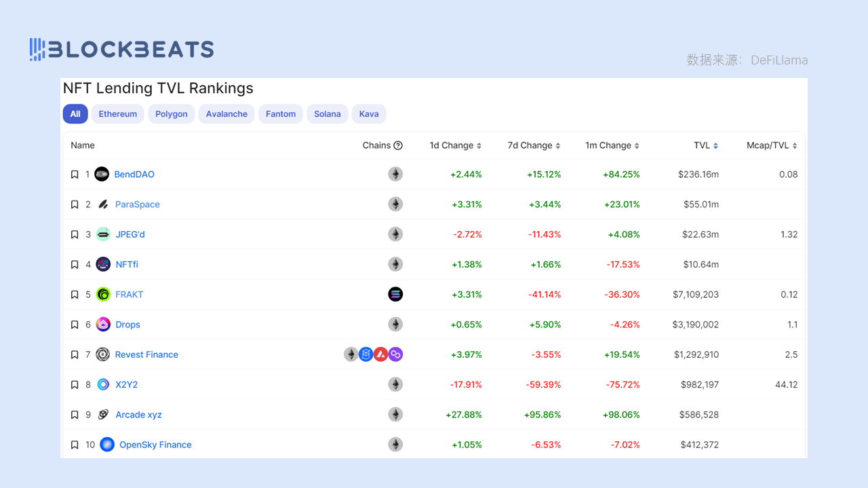
Task: Click the Avalanche chain icon for Revest Finance
Action: pyautogui.click(x=380, y=354)
